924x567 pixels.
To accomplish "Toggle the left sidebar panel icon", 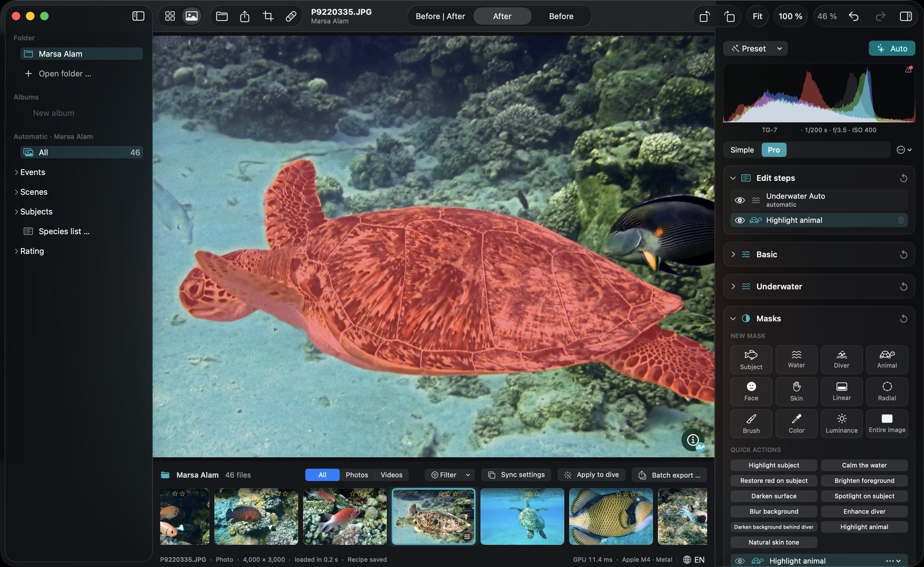I will click(x=138, y=16).
